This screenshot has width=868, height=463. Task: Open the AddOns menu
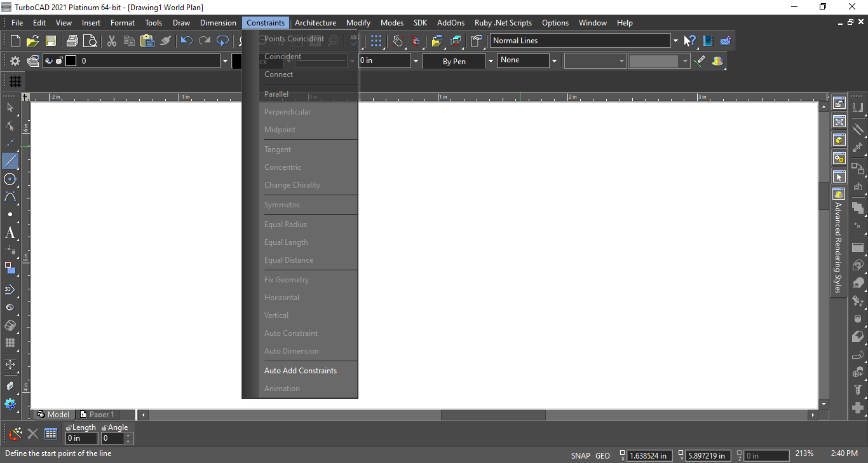coord(451,23)
